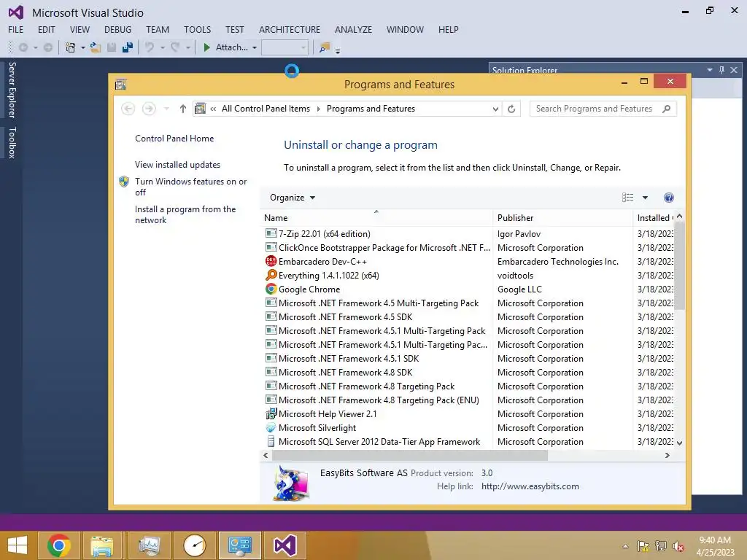Open Turn Windows features on or off
747x560 pixels.
tap(190, 187)
